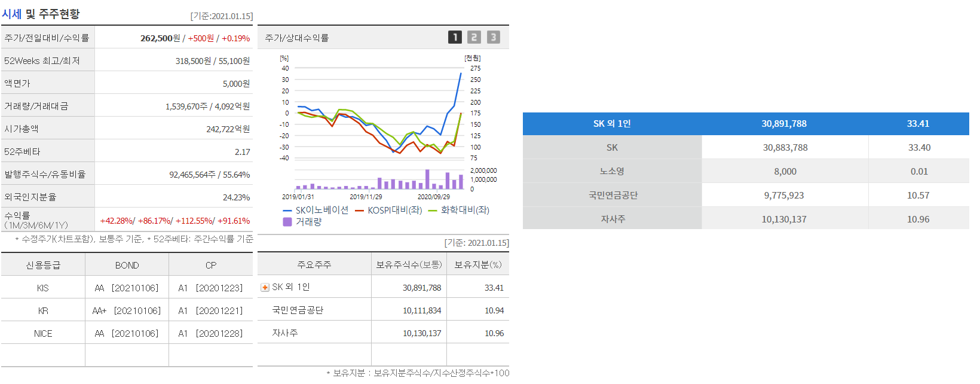Image resolution: width=980 pixels, height=384 pixels.
Task: Click the CP column header
Action: tap(211, 265)
